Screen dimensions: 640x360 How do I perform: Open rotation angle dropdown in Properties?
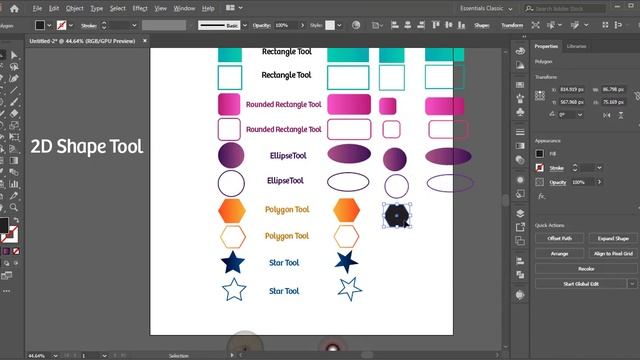coord(580,115)
